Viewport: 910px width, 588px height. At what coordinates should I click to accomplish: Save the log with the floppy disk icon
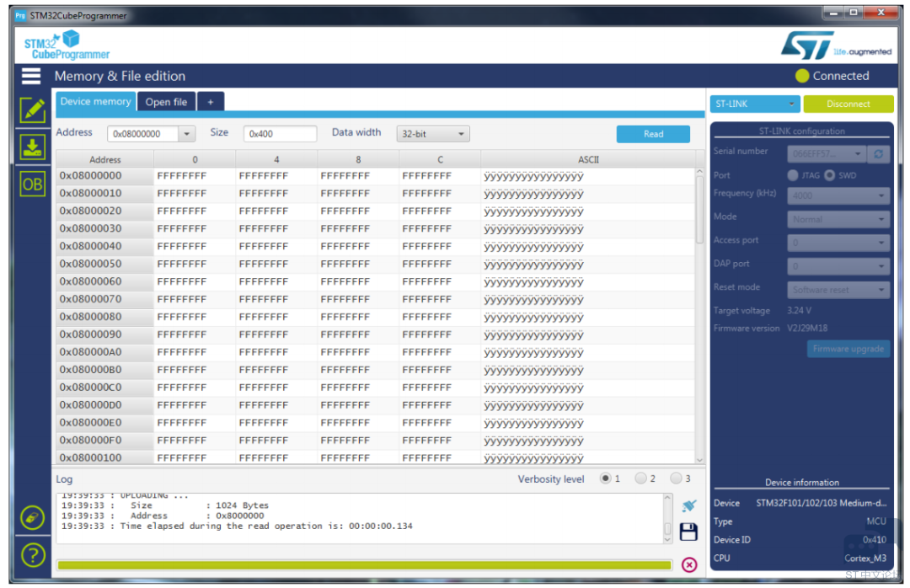688,532
